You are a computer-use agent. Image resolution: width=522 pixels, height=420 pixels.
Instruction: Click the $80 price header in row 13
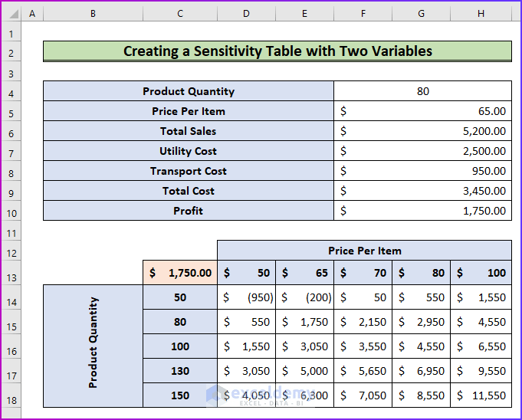tap(421, 273)
